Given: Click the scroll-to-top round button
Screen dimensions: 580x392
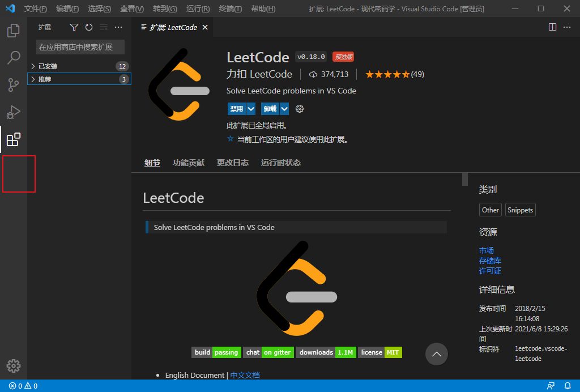Looking at the screenshot, I should pos(437,354).
